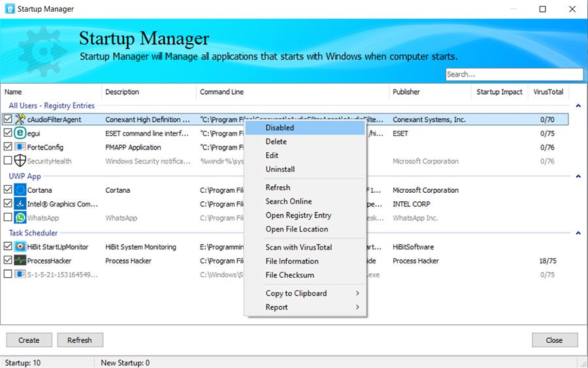
Task: Expand the Copy to Clipboard submenu
Action: coord(305,293)
